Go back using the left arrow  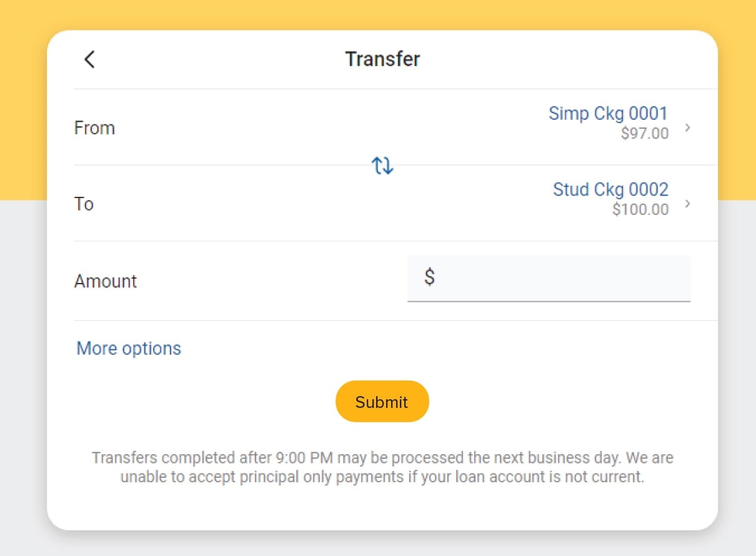89,59
